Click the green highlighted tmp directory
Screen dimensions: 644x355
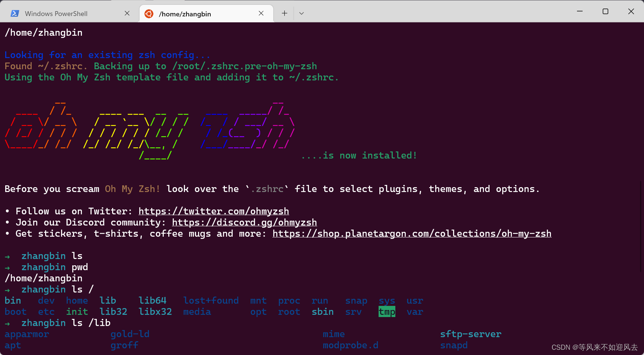[x=386, y=311]
